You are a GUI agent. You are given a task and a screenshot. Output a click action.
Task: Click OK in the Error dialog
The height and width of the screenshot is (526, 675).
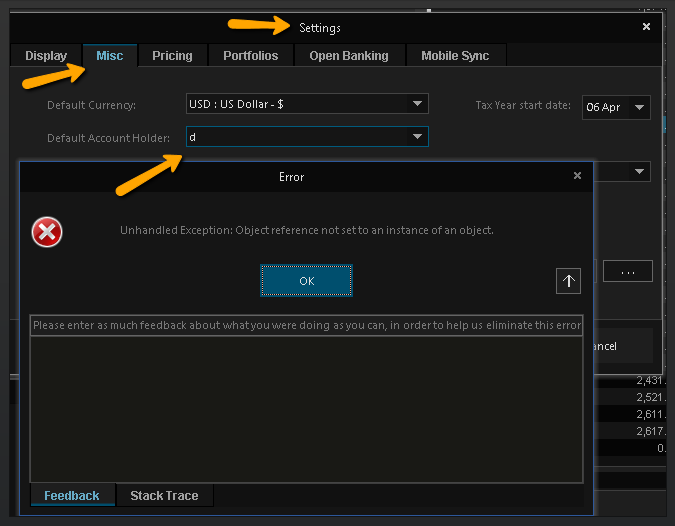307,281
